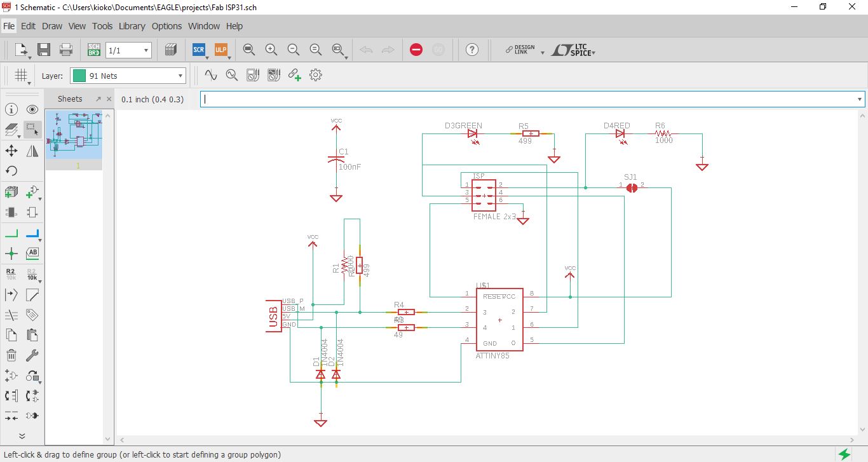
Task: Click the add link plus icon
Action: tap(295, 75)
